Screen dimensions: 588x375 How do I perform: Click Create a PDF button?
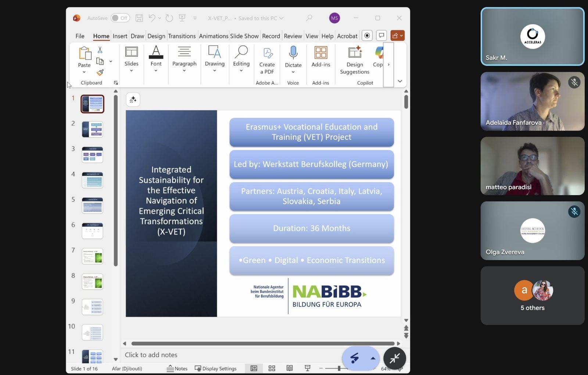tap(267, 61)
